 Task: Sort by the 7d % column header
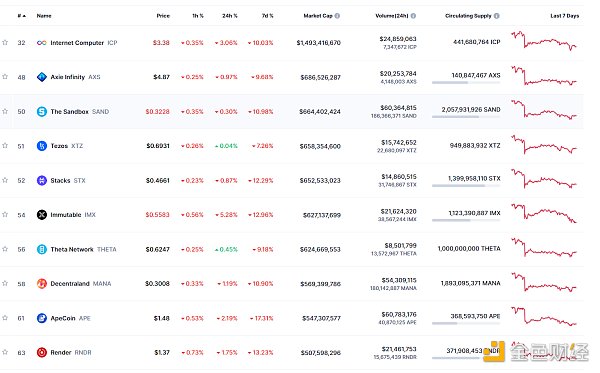click(267, 16)
